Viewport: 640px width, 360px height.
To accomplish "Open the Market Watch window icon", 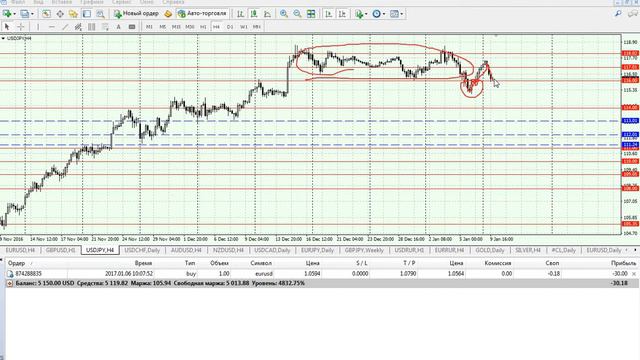I will pos(47,14).
